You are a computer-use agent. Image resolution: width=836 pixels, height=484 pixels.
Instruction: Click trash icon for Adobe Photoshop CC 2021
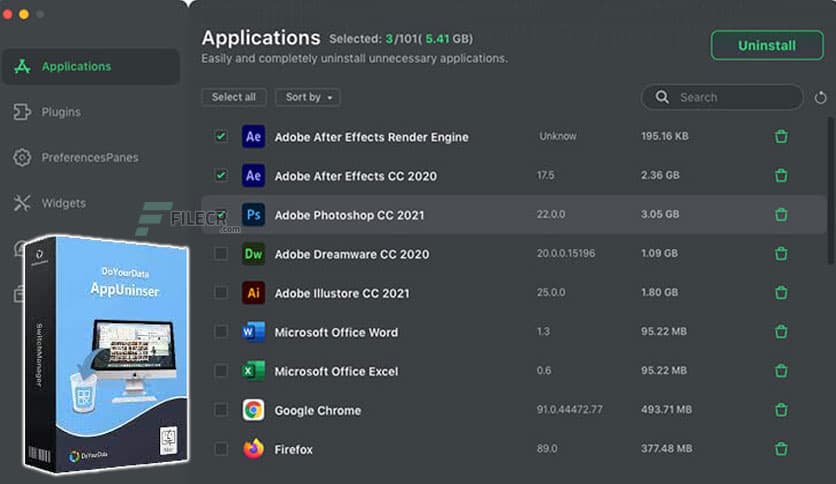781,214
